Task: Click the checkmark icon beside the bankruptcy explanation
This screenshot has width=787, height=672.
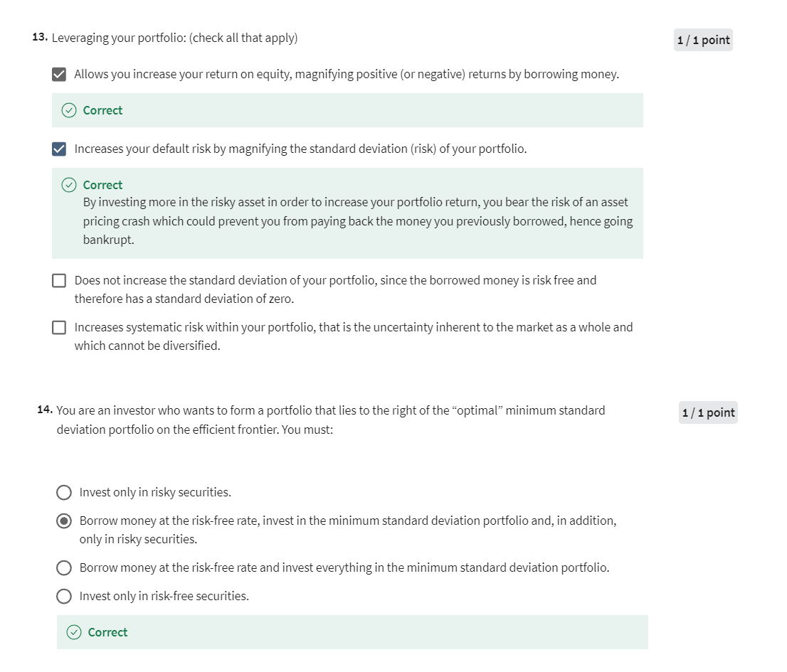Action: (69, 185)
